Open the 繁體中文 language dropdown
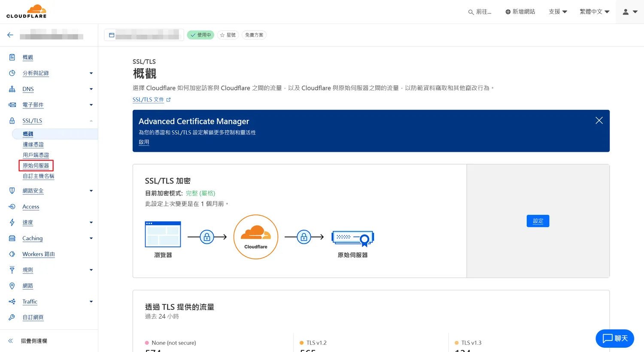 pos(594,12)
